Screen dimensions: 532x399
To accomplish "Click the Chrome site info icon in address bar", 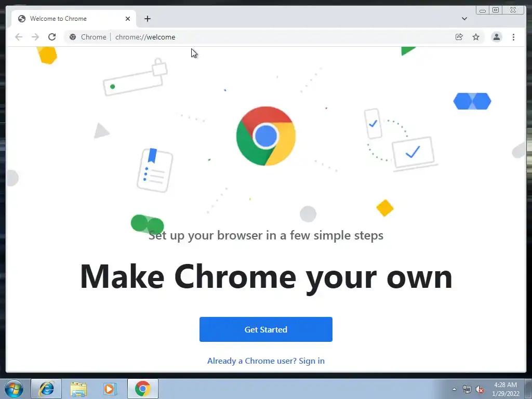I will [x=73, y=37].
